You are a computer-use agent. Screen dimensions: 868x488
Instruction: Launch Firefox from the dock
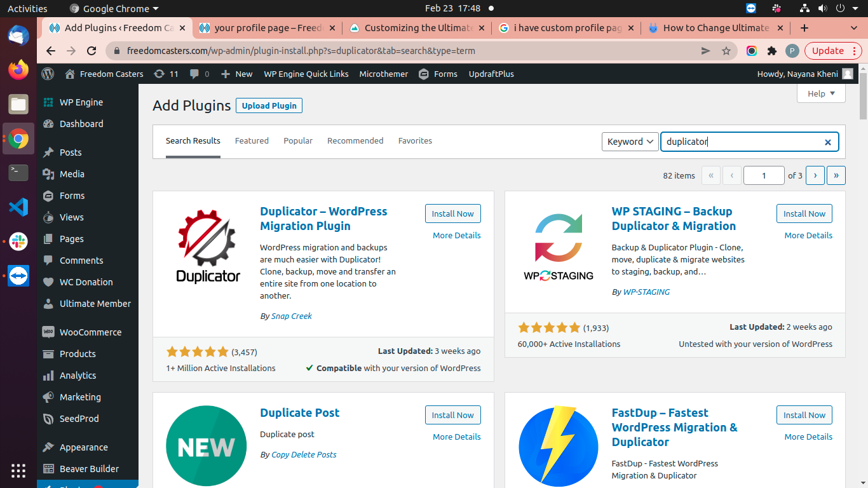18,69
